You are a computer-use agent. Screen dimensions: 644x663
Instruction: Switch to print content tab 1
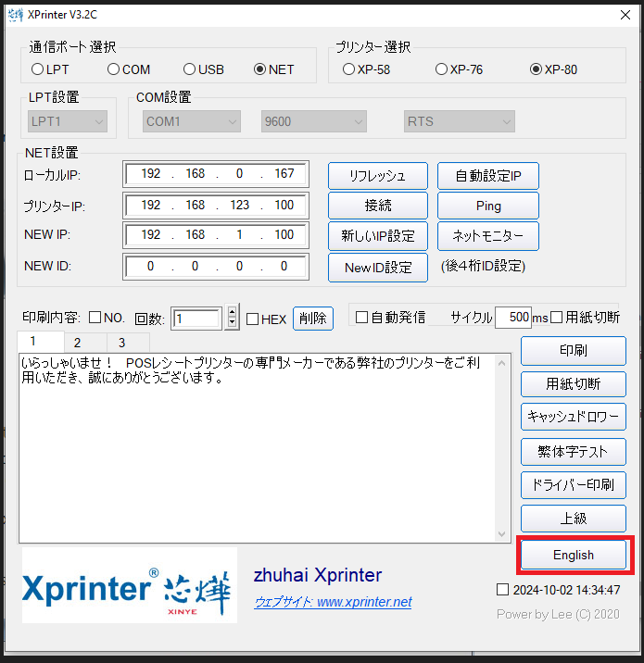(41, 341)
